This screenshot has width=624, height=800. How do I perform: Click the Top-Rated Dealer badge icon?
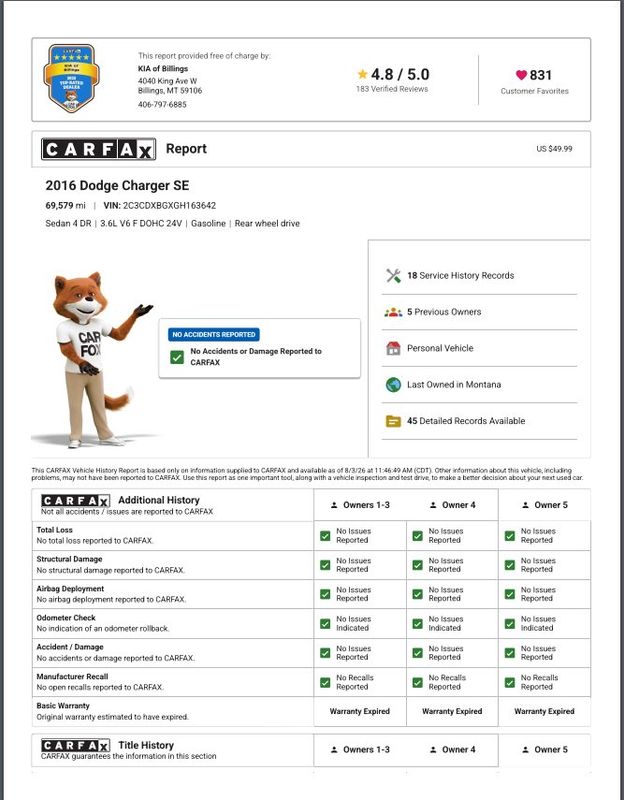[x=71, y=78]
